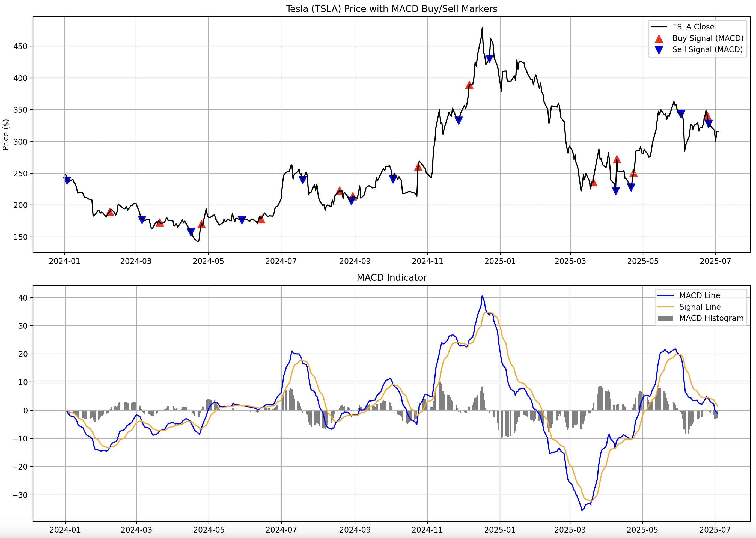Click the red Buy Signal legend triangle
This screenshot has height=538, width=756.
click(659, 39)
